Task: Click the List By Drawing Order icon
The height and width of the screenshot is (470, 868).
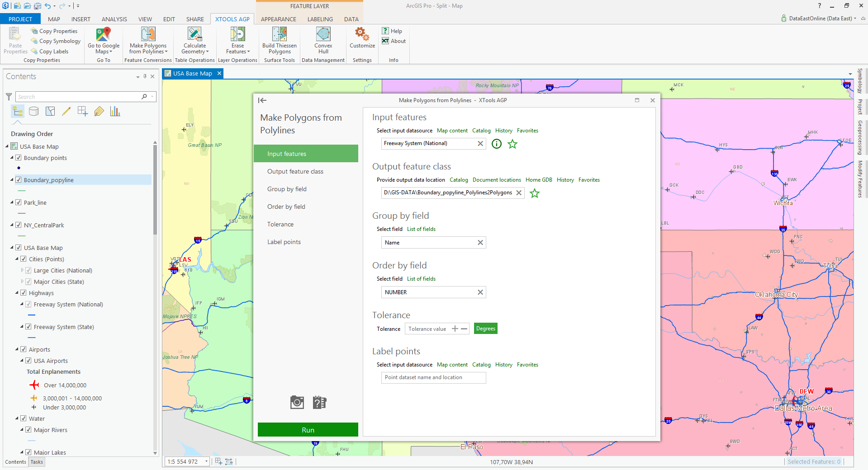Action: (x=18, y=111)
